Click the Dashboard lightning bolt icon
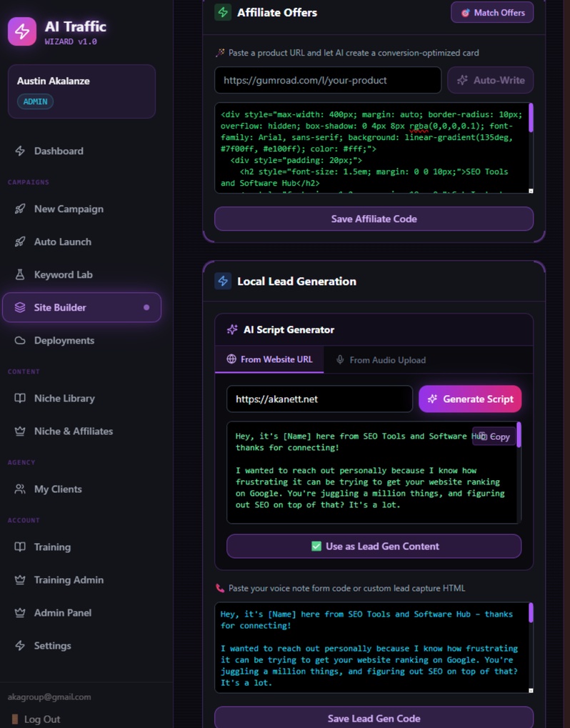 click(20, 151)
